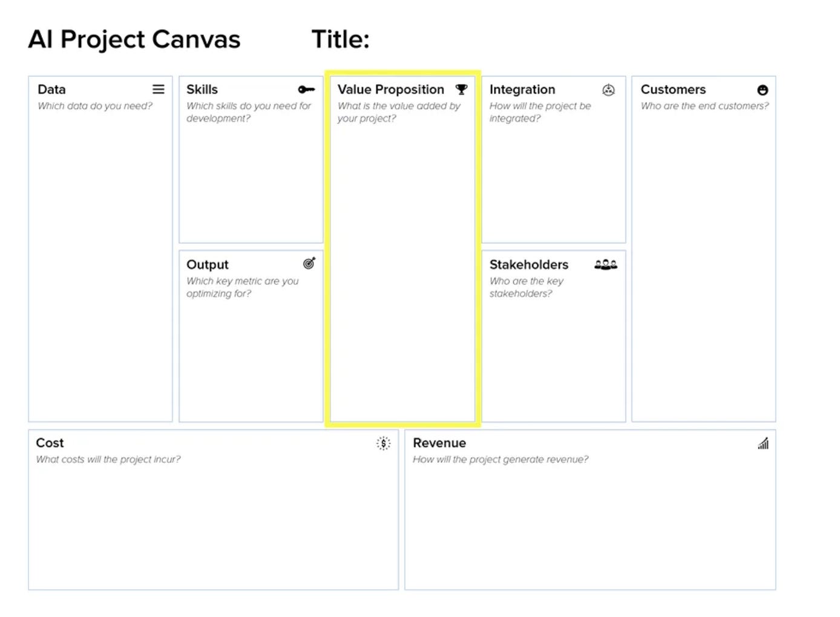Screen dimensions: 840x617
Task: Click the key icon in Skills box
Action: click(x=306, y=90)
